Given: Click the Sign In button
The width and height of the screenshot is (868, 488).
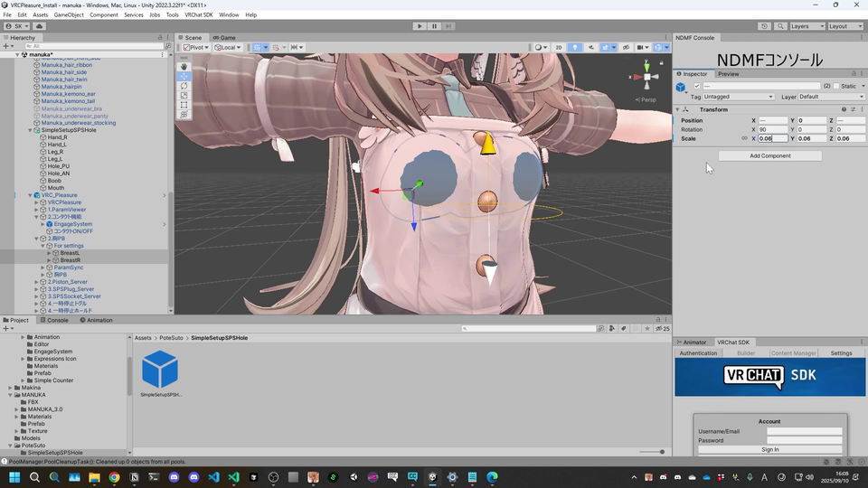Looking at the screenshot, I should pos(770,450).
